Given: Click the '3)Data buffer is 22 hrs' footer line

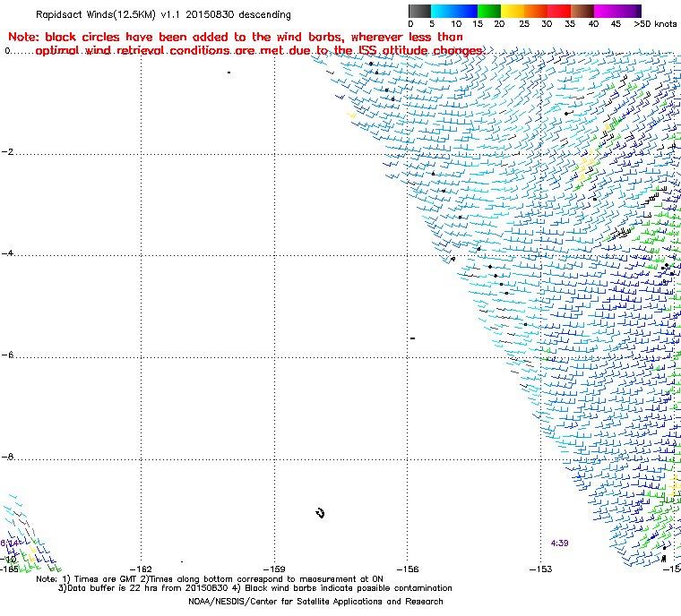Looking at the screenshot, I should [x=255, y=588].
